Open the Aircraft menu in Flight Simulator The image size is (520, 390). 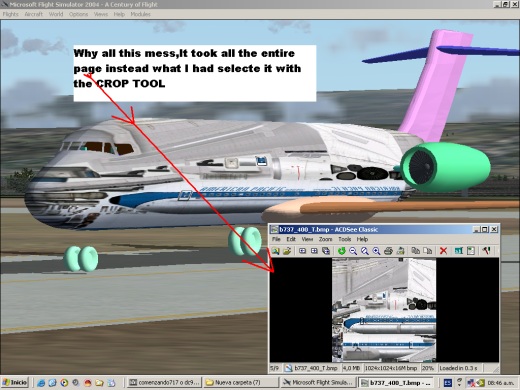(34, 14)
